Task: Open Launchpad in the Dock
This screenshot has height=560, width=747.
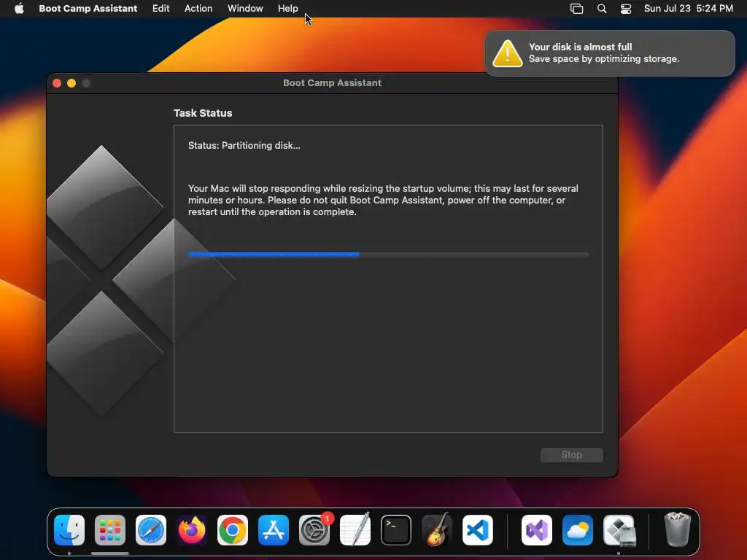Action: click(x=110, y=530)
